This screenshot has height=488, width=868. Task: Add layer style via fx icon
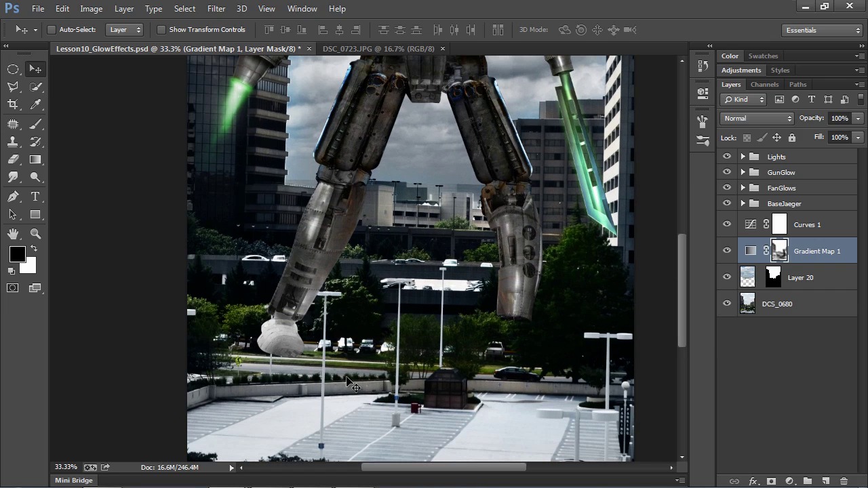(x=753, y=481)
